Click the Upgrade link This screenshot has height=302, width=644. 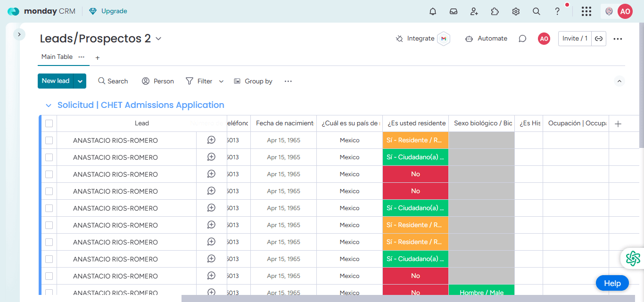pyautogui.click(x=114, y=11)
